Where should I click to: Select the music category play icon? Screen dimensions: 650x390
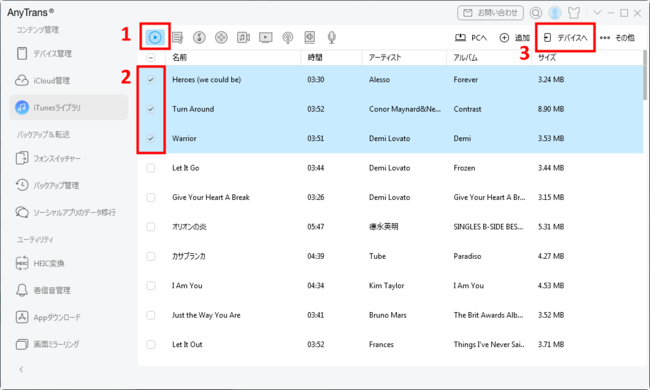coord(155,37)
